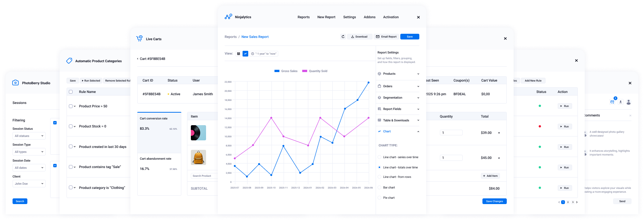Expand the Segmentation settings section

pyautogui.click(x=418, y=97)
